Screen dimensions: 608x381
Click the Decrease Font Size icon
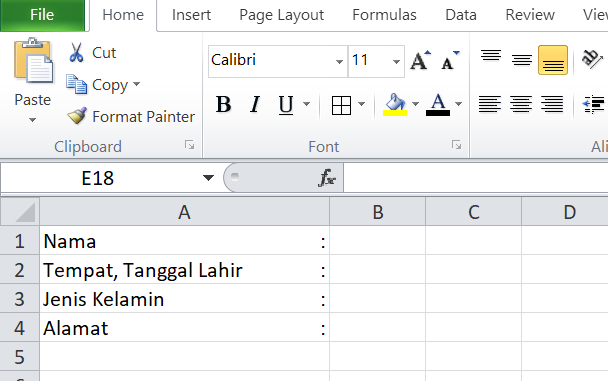tap(450, 60)
